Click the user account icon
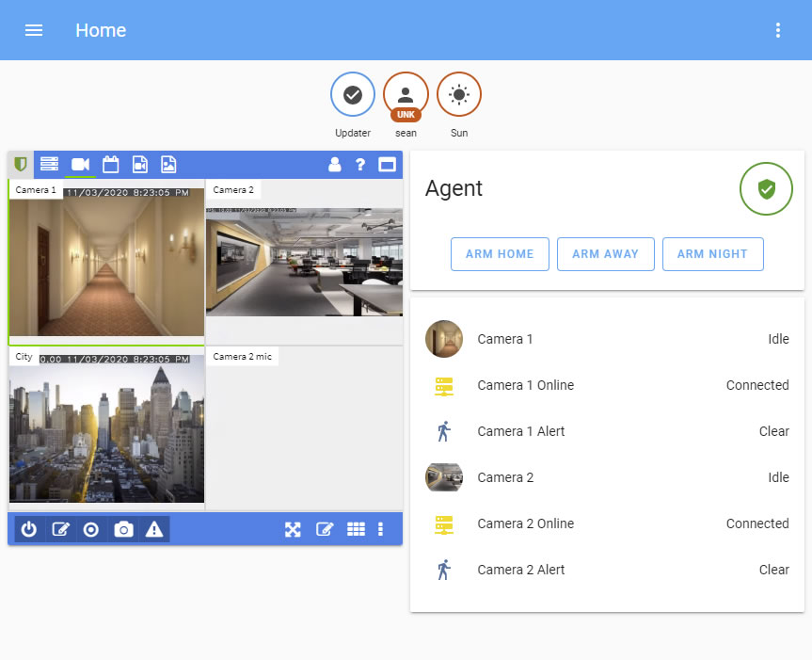The image size is (812, 660). pos(334,165)
